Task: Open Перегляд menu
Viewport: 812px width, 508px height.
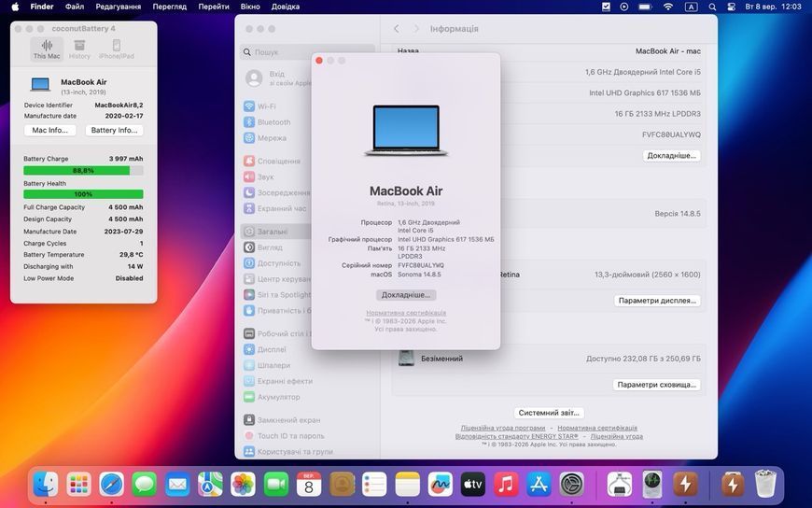Action: (x=169, y=7)
